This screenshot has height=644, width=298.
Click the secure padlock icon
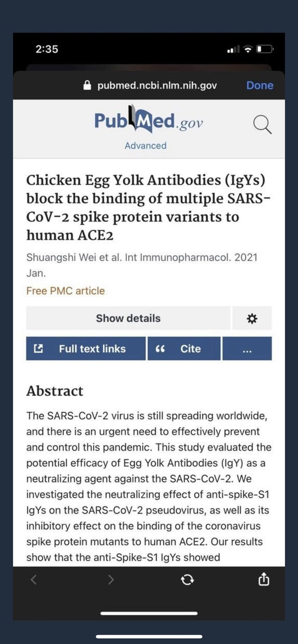[87, 85]
